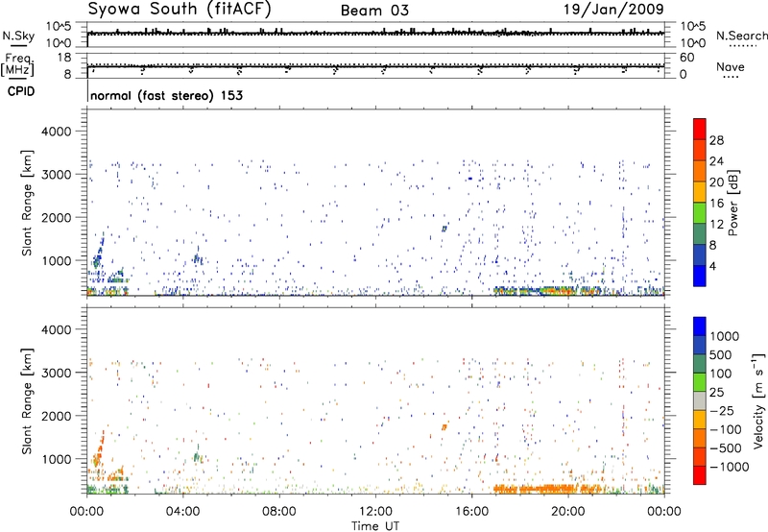Select the "N.Search" dotted-line legend label

coord(741,36)
